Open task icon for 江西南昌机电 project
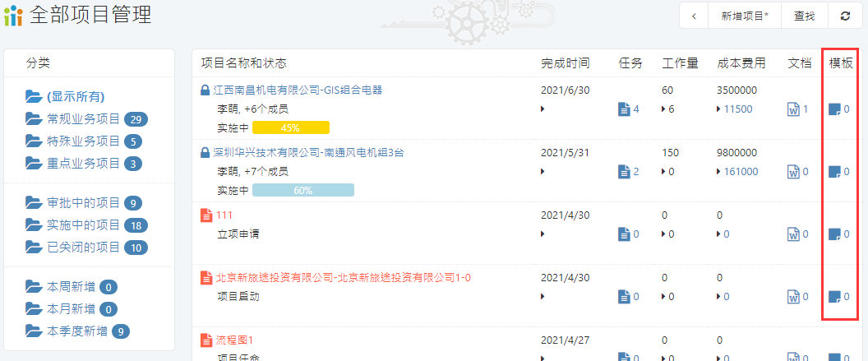Viewport: 868px width, 361px height. pos(623,109)
